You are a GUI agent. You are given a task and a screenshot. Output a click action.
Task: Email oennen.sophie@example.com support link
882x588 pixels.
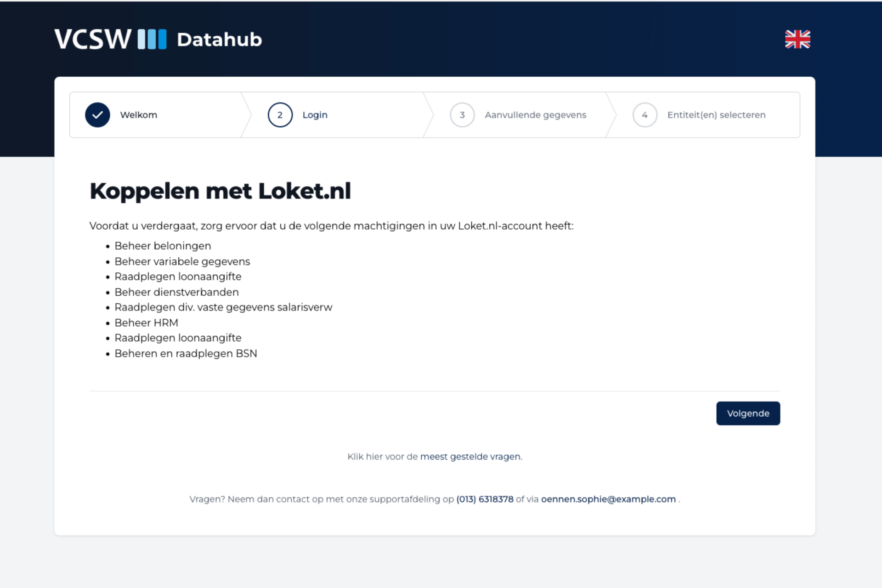coord(608,499)
